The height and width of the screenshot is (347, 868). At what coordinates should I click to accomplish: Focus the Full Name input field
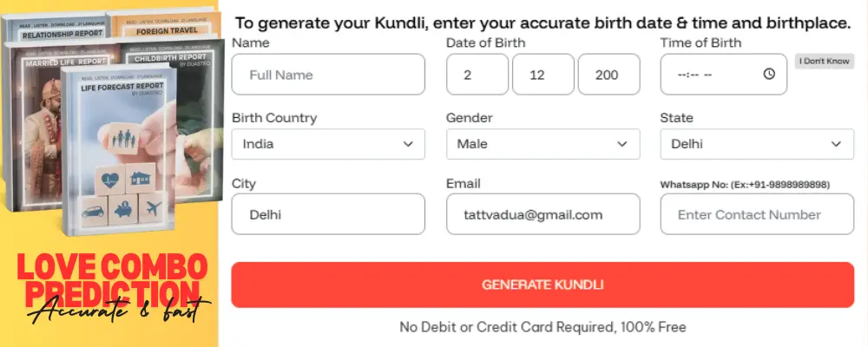pyautogui.click(x=328, y=75)
